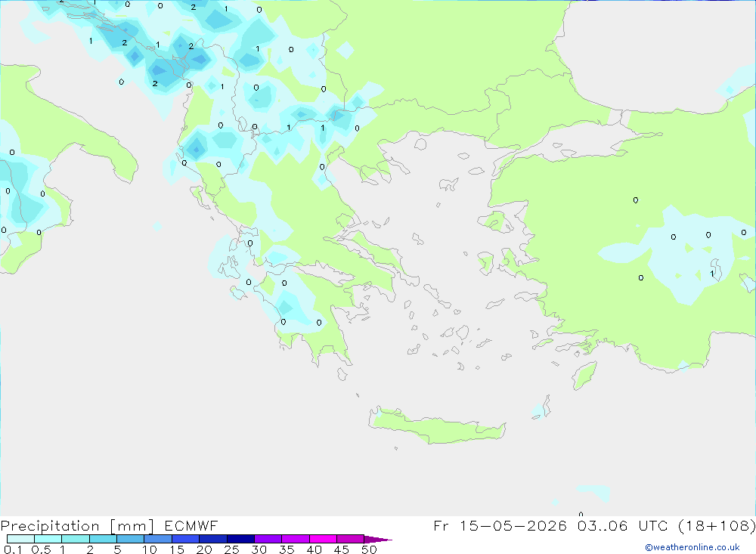The image size is (756, 554).
Task: Click the 20–25 mm dark blue legend segment
Action: click(x=213, y=539)
